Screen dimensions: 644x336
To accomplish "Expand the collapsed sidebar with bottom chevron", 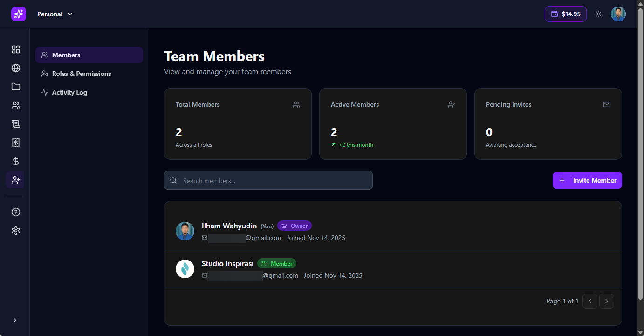I will pyautogui.click(x=15, y=320).
